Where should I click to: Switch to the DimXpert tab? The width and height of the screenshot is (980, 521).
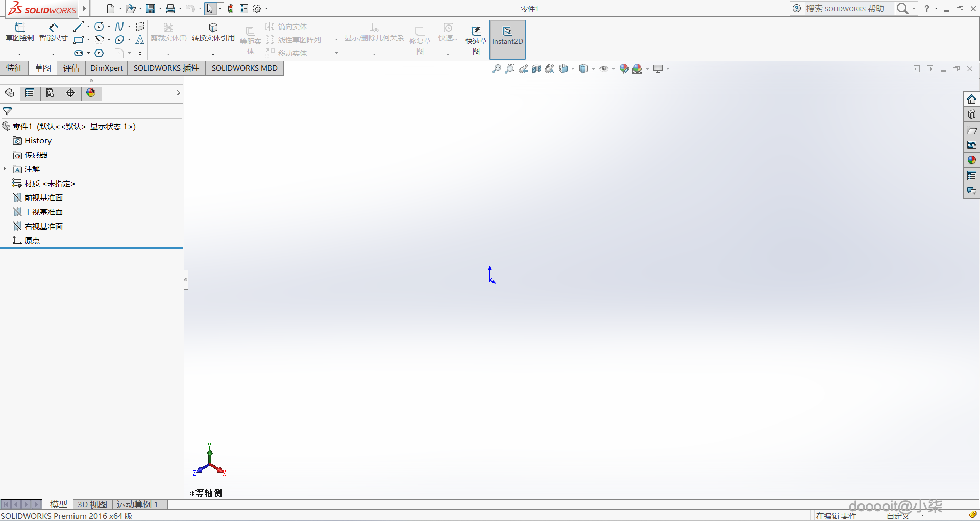(107, 68)
